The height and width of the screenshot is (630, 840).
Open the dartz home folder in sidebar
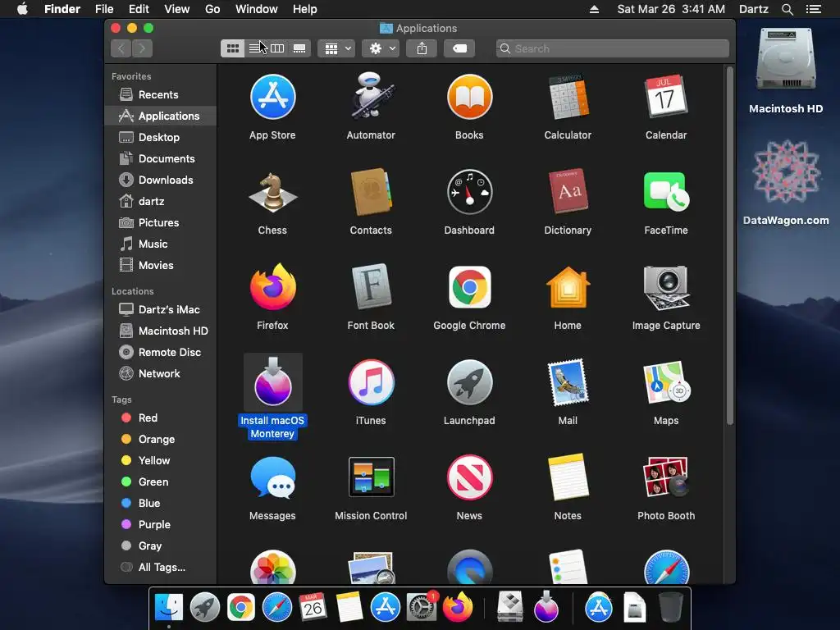[x=161, y=202]
